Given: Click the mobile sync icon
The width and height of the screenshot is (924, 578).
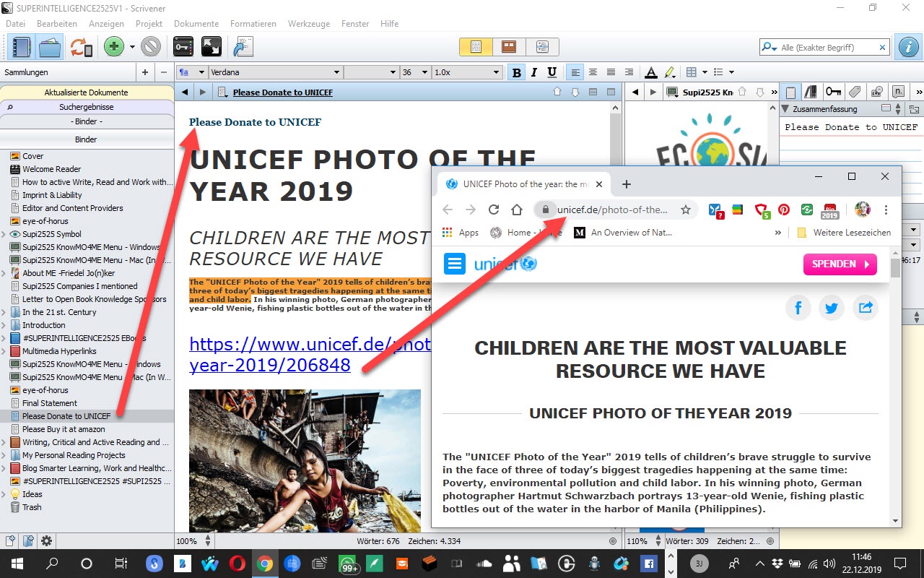Looking at the screenshot, I should coord(81,47).
